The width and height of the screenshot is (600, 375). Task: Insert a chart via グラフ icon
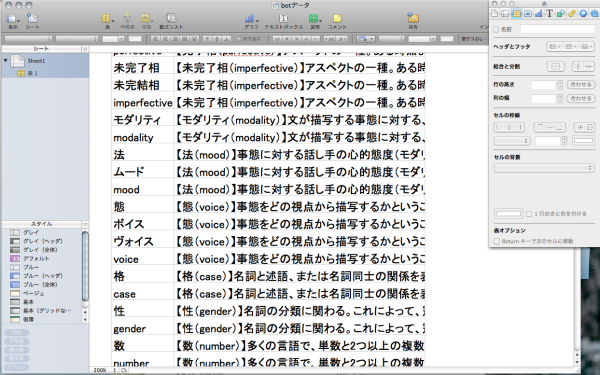click(x=251, y=18)
